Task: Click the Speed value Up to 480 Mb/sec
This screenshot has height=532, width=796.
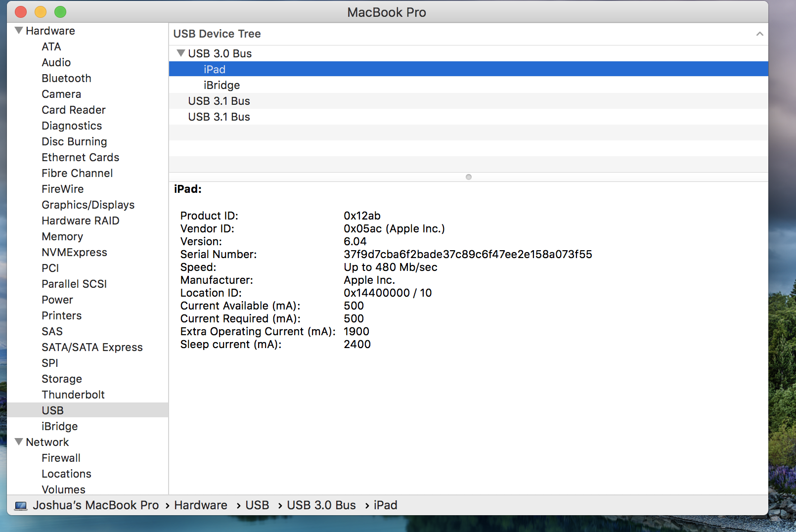Action: coord(391,267)
